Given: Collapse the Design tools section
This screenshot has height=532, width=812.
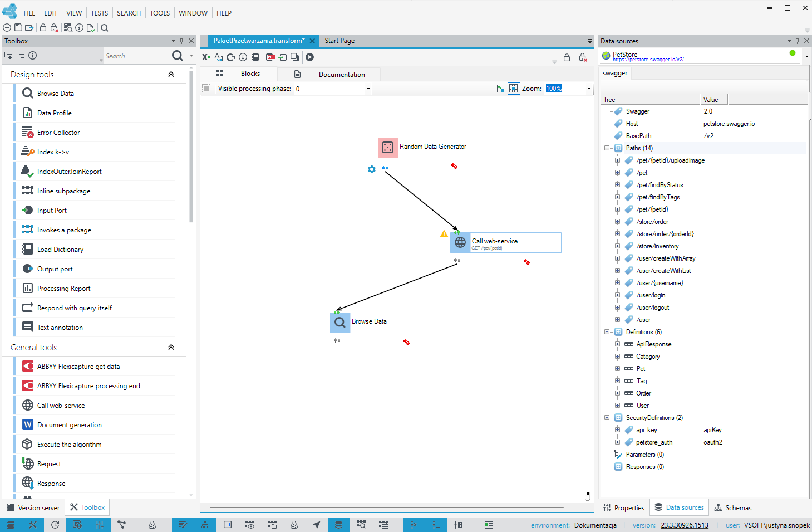Looking at the screenshot, I should [171, 74].
